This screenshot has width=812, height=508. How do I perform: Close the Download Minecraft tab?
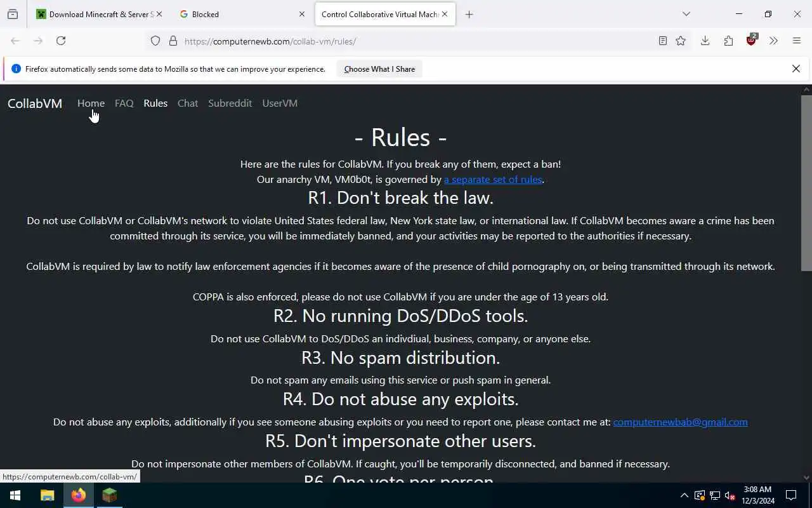[159, 14]
